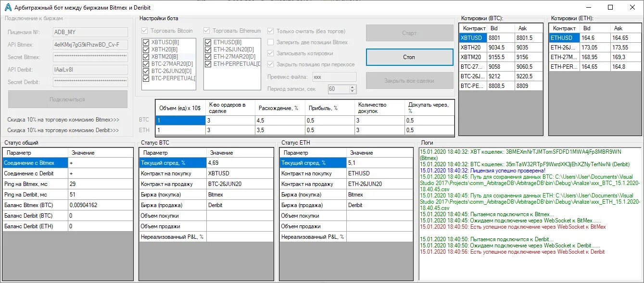Select the ETH-PER... row in ETH quotes
The image size is (644, 283).
pyautogui.click(x=594, y=66)
